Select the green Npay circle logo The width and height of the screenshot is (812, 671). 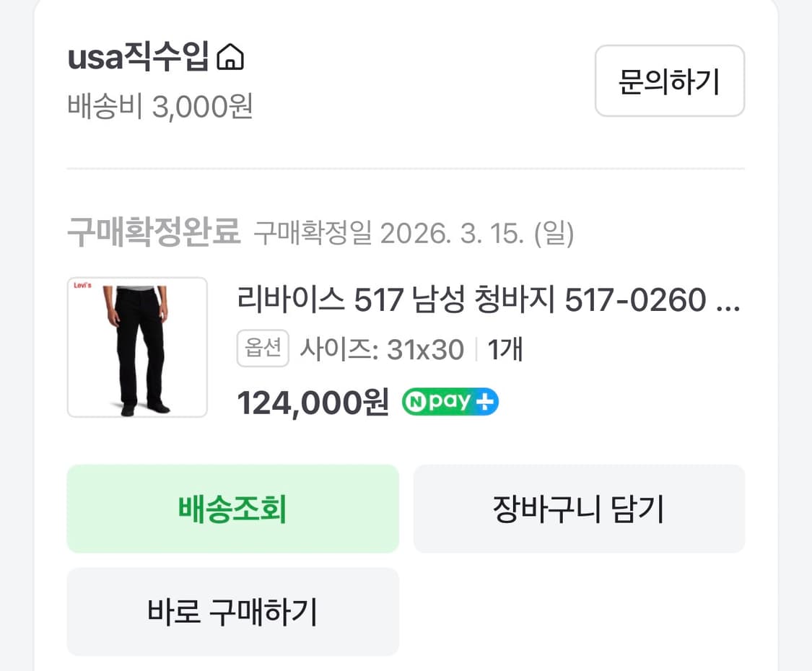point(417,402)
